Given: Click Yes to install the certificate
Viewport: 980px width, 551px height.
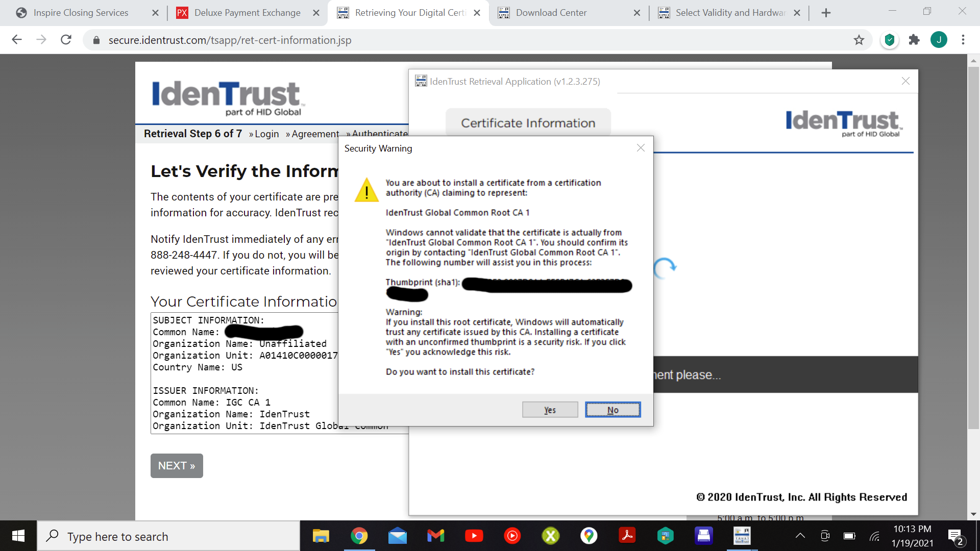Looking at the screenshot, I should tap(550, 410).
